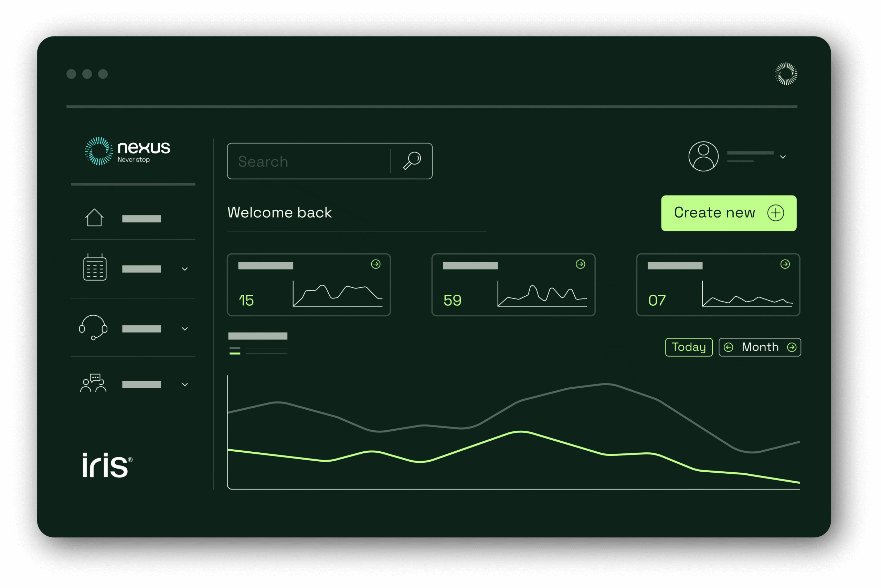Go to the next month arrow

792,347
